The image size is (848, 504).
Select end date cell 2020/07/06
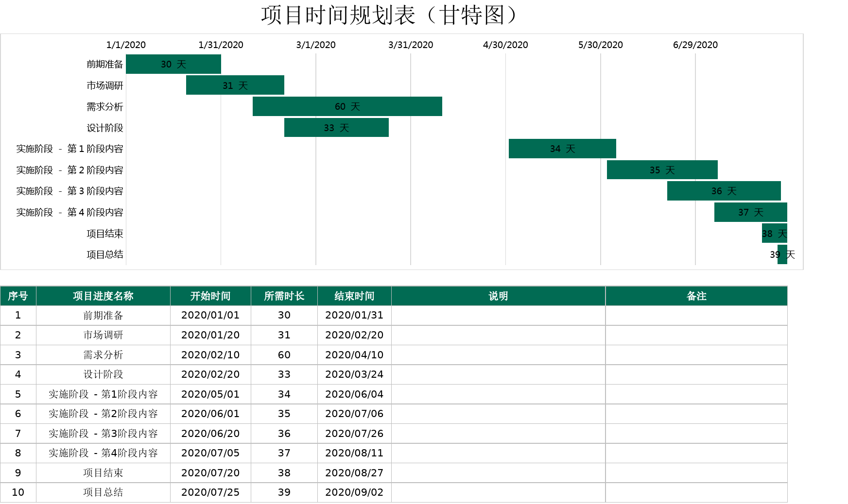354,414
